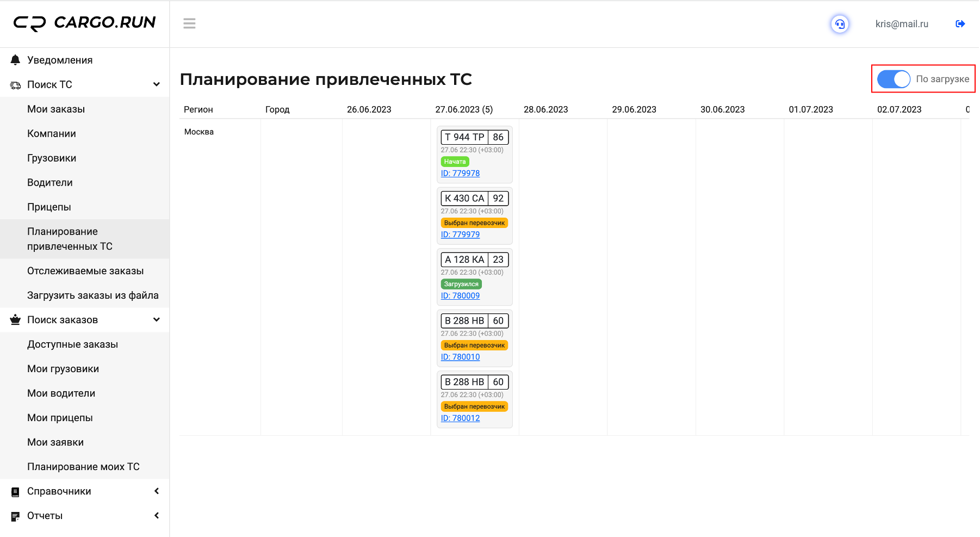Viewport: 980px width, 537px height.
Task: Click the Начата green status badge
Action: coord(455,162)
